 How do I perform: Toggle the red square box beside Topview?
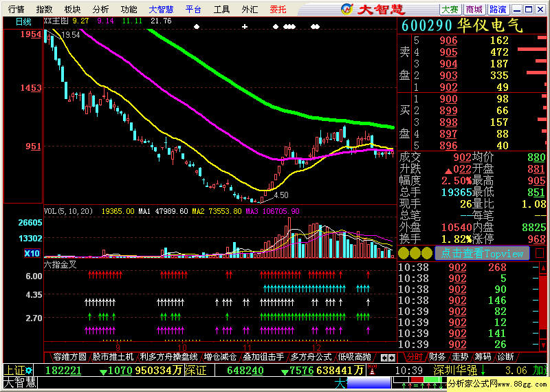(540, 253)
